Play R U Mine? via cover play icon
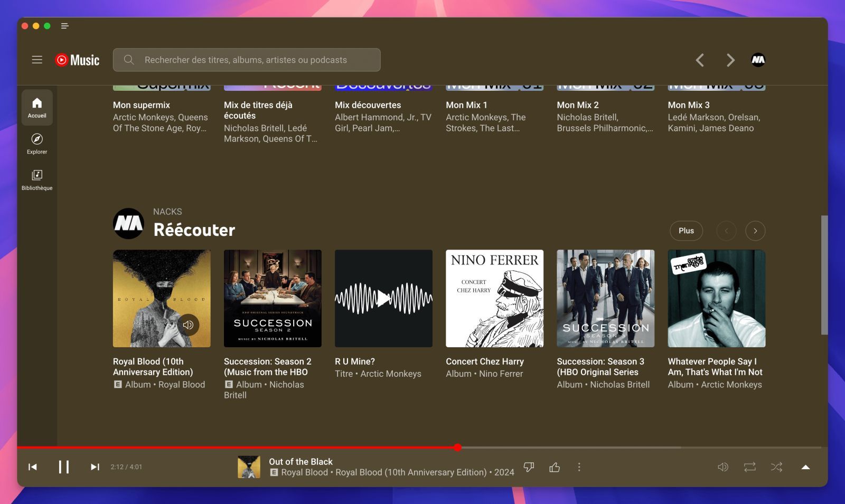Viewport: 845px width, 504px height. click(383, 298)
